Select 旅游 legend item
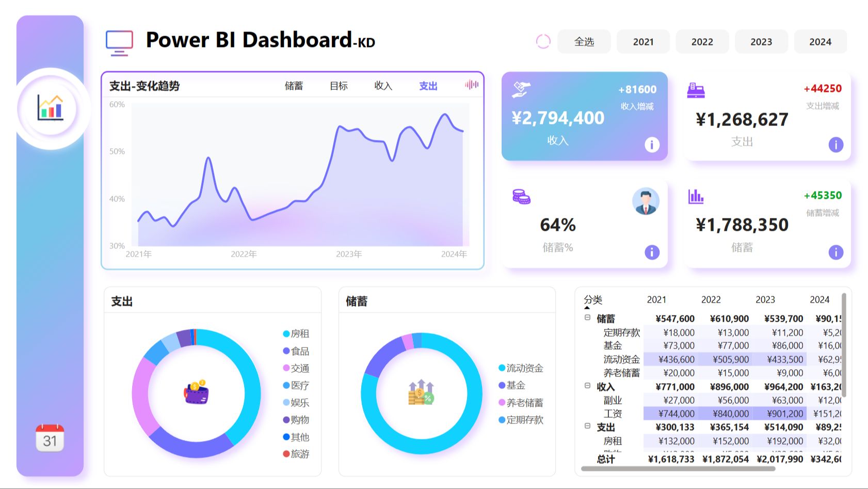The image size is (868, 489). pos(296,454)
